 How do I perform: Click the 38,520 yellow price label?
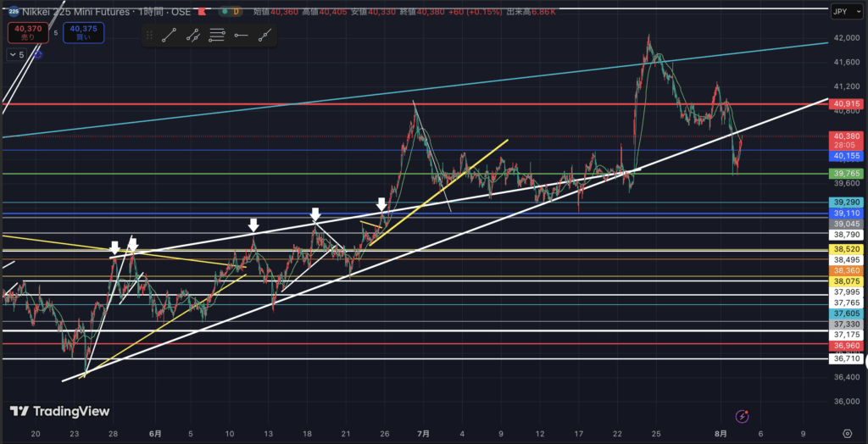(847, 249)
